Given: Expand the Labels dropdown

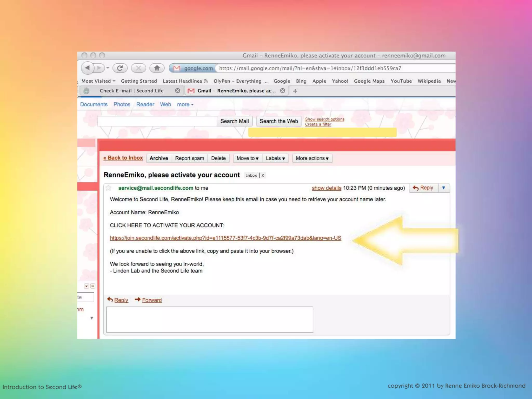Looking at the screenshot, I should pyautogui.click(x=275, y=158).
